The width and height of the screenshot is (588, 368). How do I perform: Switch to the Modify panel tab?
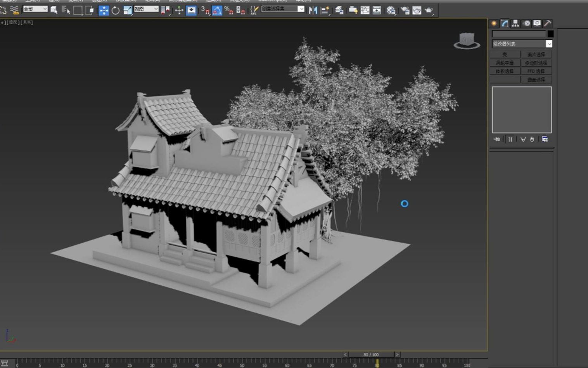click(505, 23)
